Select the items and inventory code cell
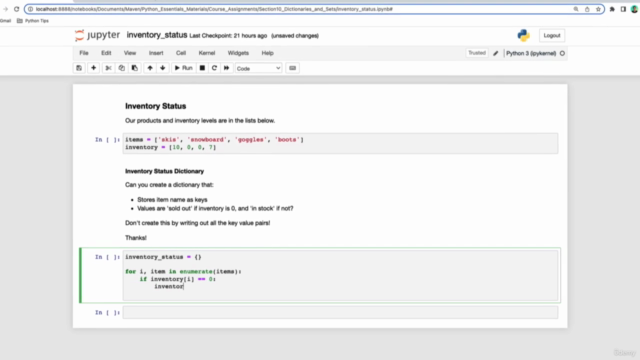This screenshot has width=640, height=360. pyautogui.click(x=340, y=143)
